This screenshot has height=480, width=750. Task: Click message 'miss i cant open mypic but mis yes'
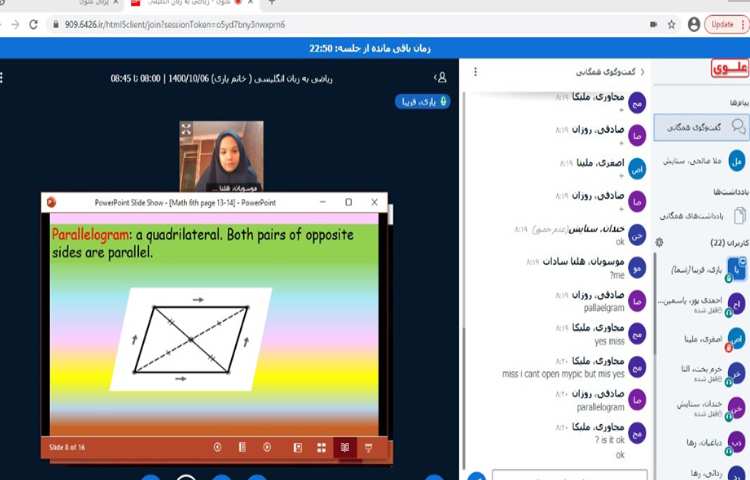click(563, 374)
